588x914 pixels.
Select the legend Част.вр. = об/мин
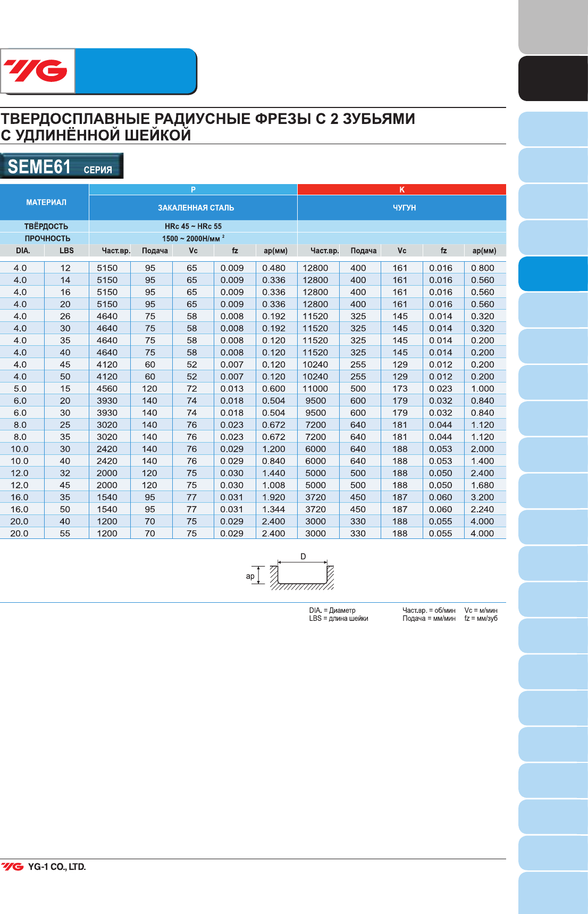click(429, 610)
